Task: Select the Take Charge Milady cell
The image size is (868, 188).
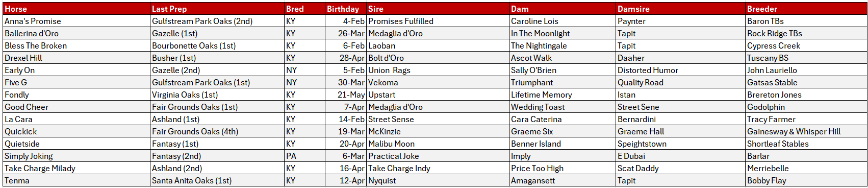Action: 76,168
